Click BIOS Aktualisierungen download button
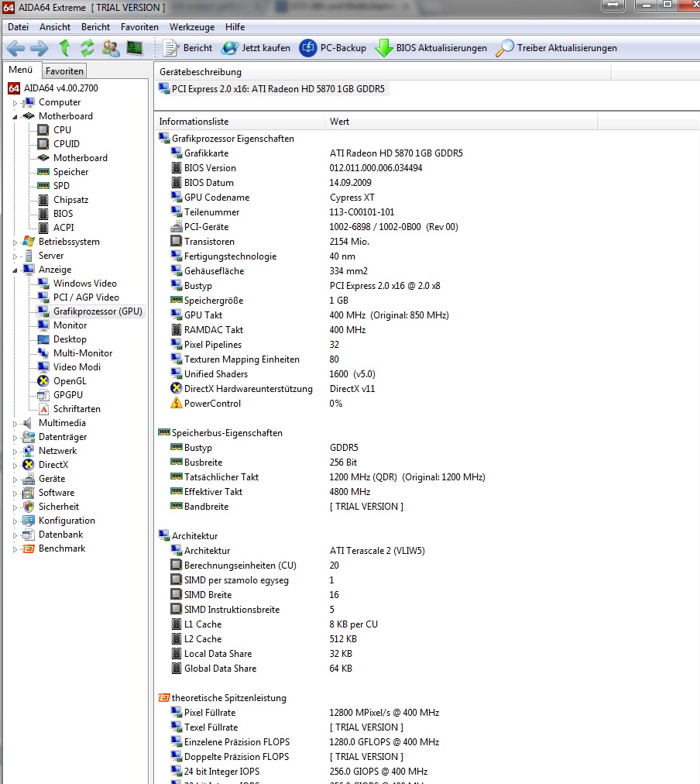 pyautogui.click(x=431, y=48)
